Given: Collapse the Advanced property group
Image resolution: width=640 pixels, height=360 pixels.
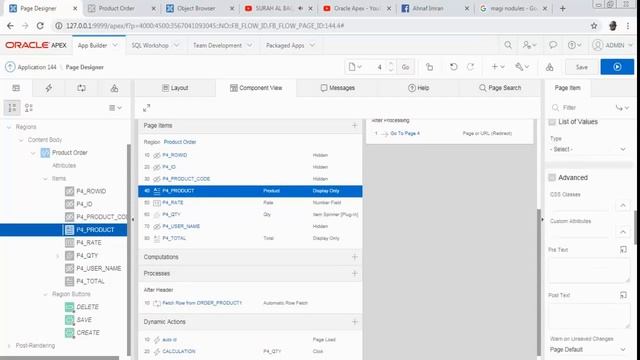Looking at the screenshot, I should pos(552,178).
